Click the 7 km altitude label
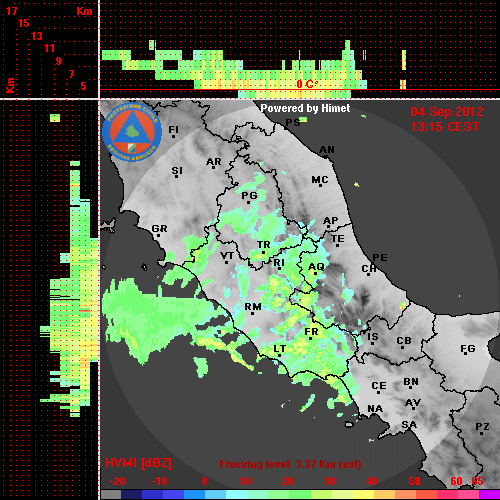The width and height of the screenshot is (500, 500). point(71,74)
